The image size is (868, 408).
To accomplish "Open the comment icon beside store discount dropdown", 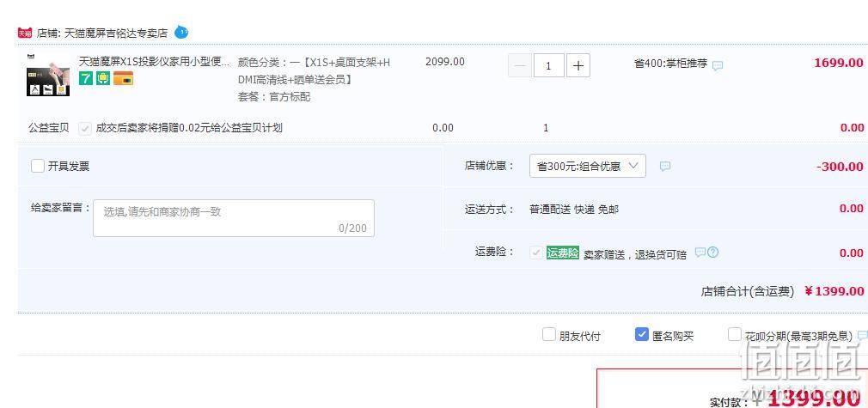I will 665,166.
